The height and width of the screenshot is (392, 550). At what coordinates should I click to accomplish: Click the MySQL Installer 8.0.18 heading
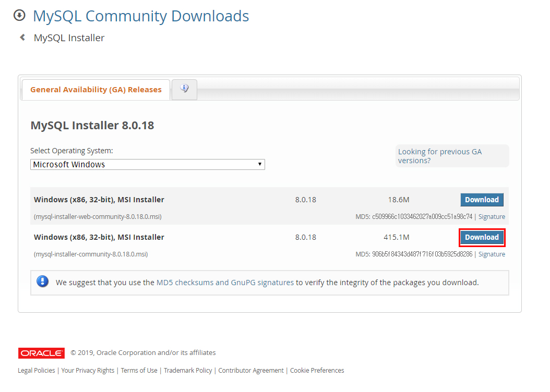(x=92, y=126)
